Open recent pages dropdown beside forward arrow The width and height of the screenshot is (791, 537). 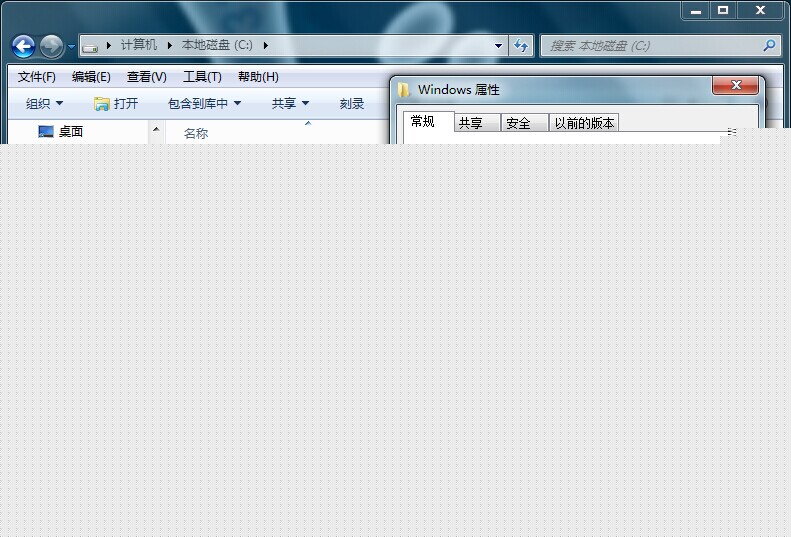pyautogui.click(x=71, y=46)
